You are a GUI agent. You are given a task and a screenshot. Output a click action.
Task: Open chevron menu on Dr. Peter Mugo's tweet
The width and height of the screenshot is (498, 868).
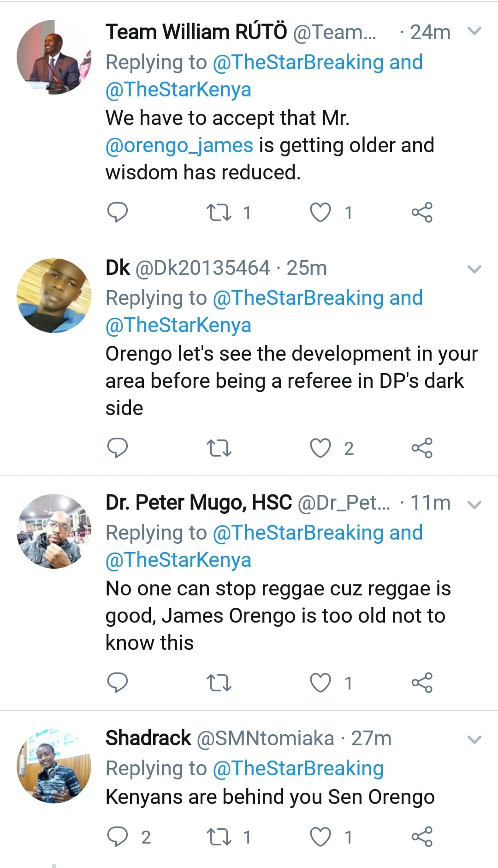coord(474,504)
